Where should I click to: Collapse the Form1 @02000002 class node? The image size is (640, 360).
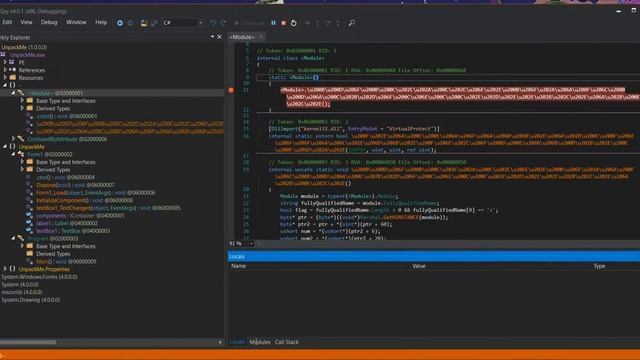13,154
